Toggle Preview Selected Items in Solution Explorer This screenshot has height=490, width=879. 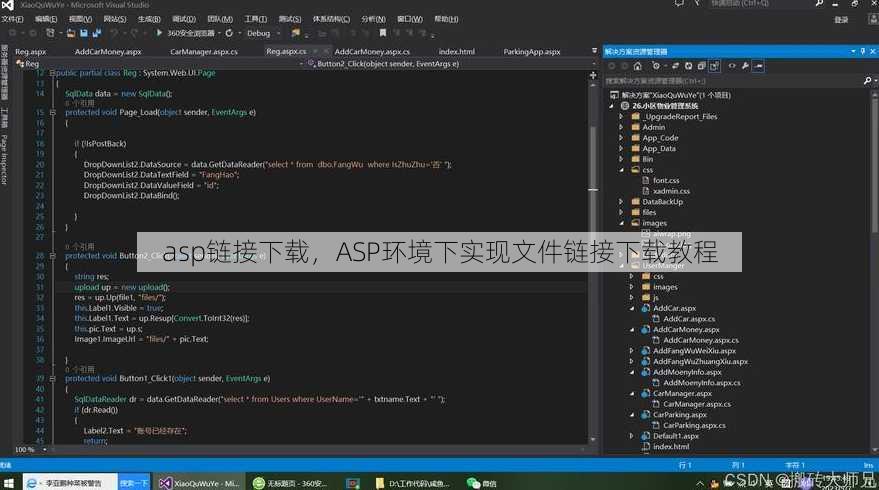[x=758, y=66]
